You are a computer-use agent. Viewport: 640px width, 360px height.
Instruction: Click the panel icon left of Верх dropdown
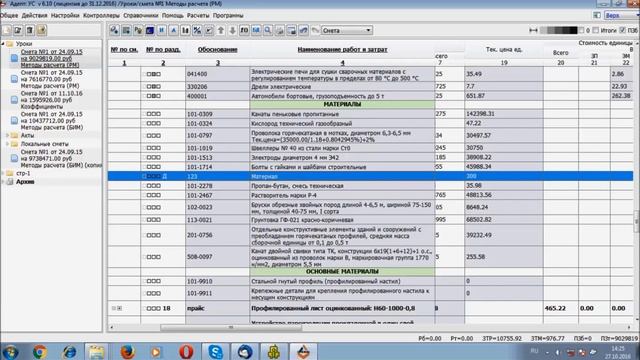[597, 15]
